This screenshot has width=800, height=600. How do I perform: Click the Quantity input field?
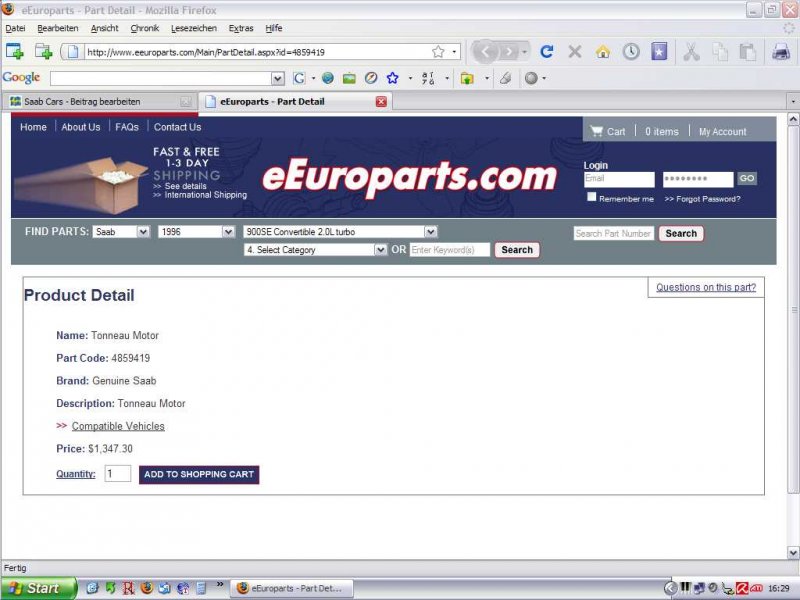(118, 473)
